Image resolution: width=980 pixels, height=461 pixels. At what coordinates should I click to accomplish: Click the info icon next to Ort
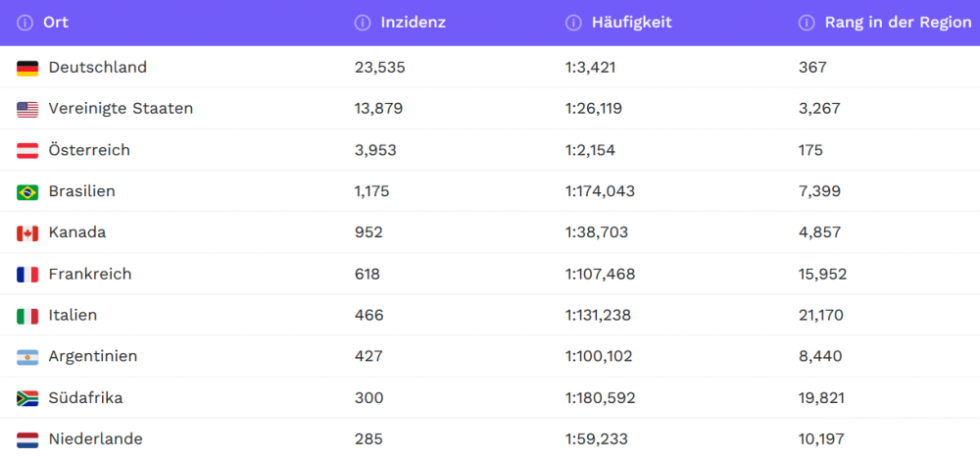coord(24,24)
